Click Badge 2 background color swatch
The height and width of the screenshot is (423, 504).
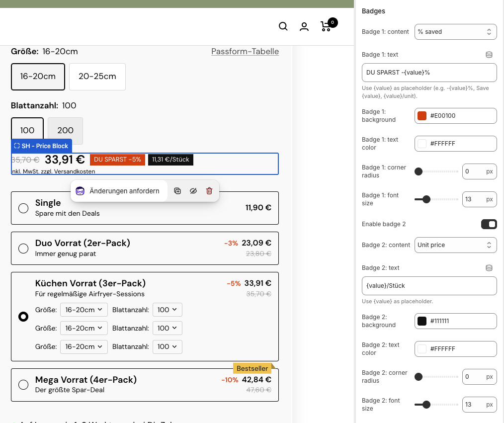point(421,321)
